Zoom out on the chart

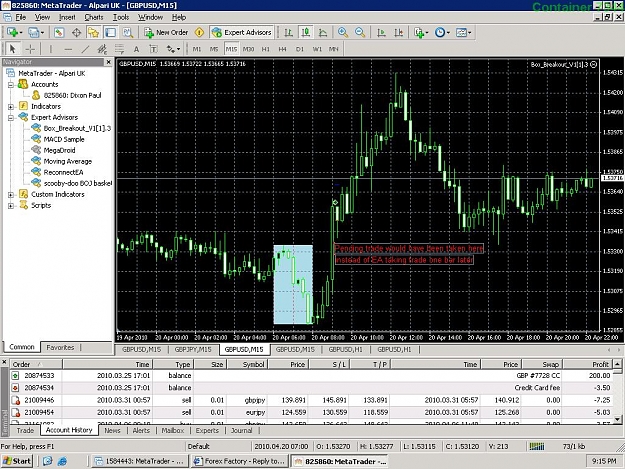point(360,33)
